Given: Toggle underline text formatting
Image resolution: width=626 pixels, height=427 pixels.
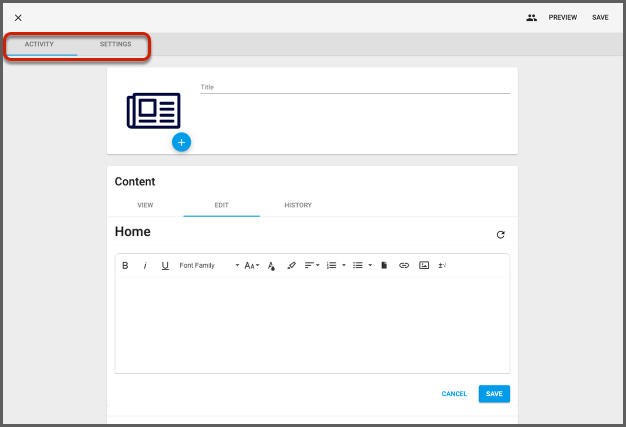Looking at the screenshot, I should point(165,266).
